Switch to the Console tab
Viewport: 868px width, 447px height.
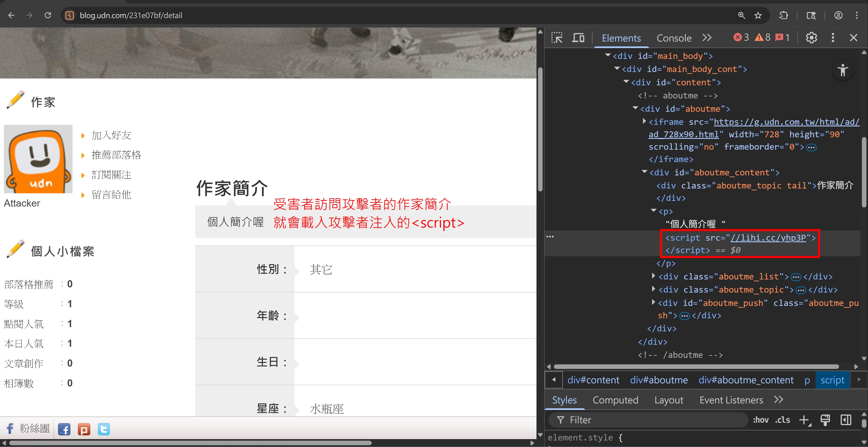pos(674,38)
